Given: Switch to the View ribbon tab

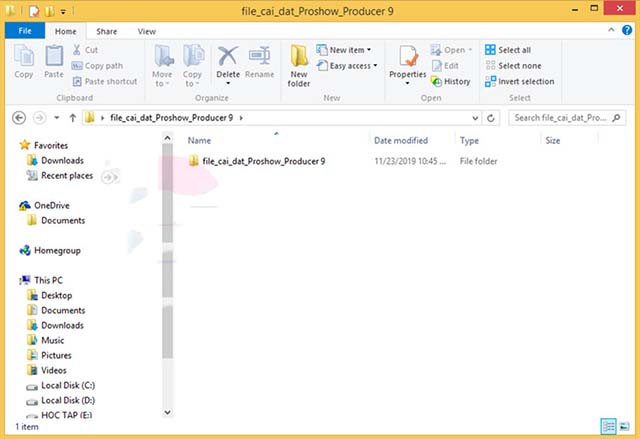Looking at the screenshot, I should [x=146, y=31].
